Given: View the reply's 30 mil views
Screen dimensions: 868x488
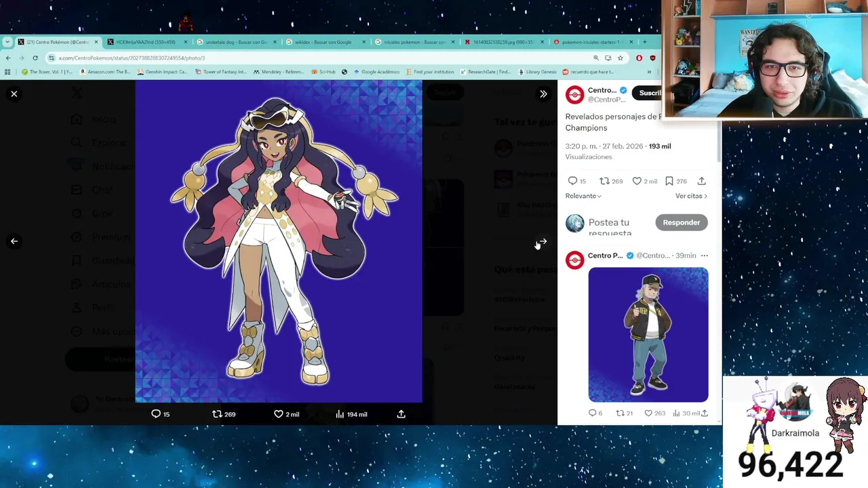Looking at the screenshot, I should coord(686,413).
